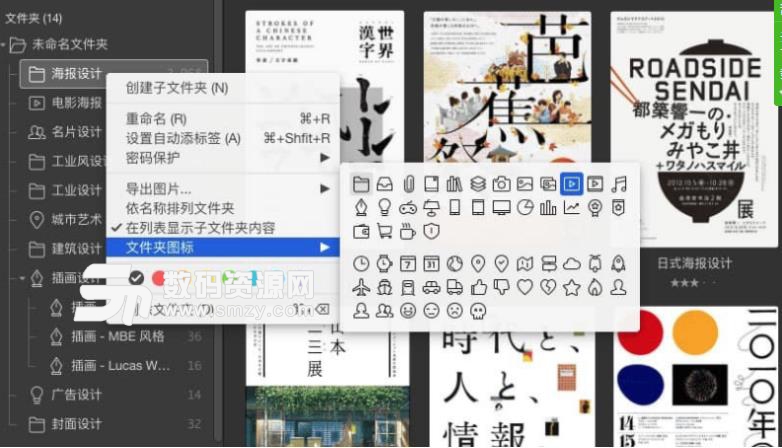The width and height of the screenshot is (782, 448).
Task: Pick the desktop monitor folder icon
Action: (501, 207)
